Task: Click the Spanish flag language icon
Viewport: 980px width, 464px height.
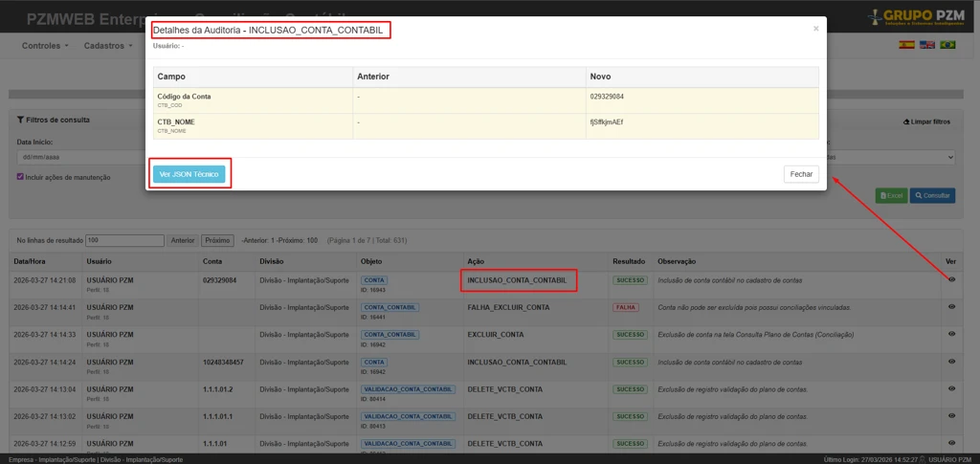Action: point(905,45)
